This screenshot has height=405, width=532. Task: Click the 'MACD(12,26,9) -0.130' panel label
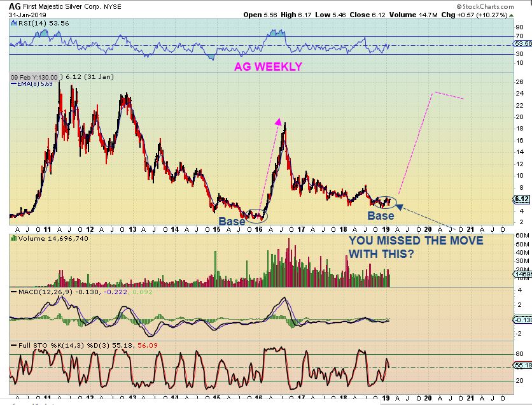click(x=59, y=292)
